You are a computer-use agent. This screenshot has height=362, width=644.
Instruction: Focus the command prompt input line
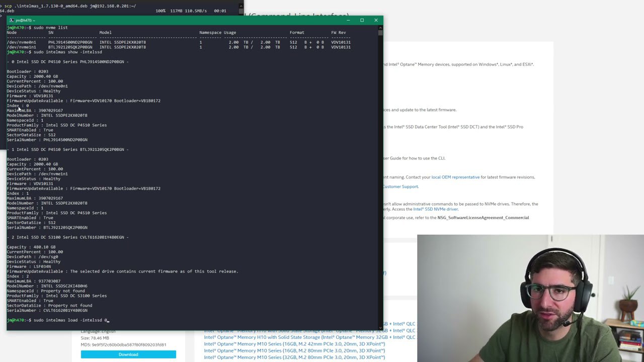58,320
